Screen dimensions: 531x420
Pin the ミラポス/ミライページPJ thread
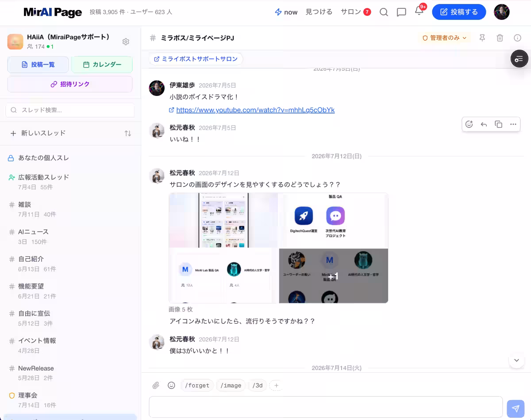pos(482,38)
